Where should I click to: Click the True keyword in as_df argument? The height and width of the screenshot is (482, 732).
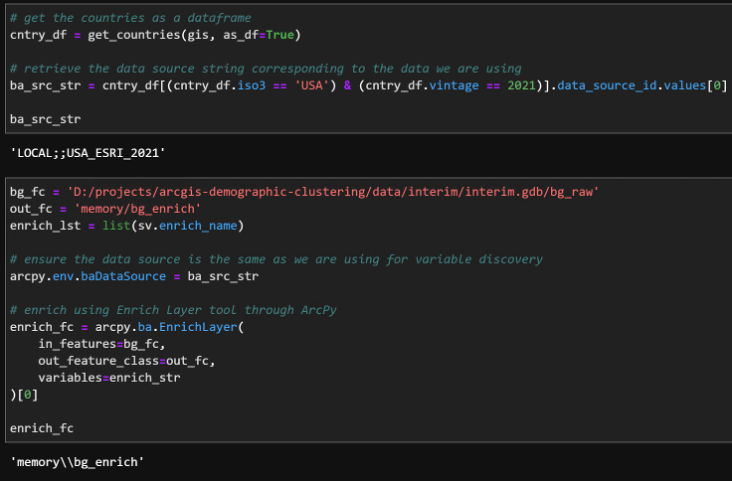click(283, 36)
